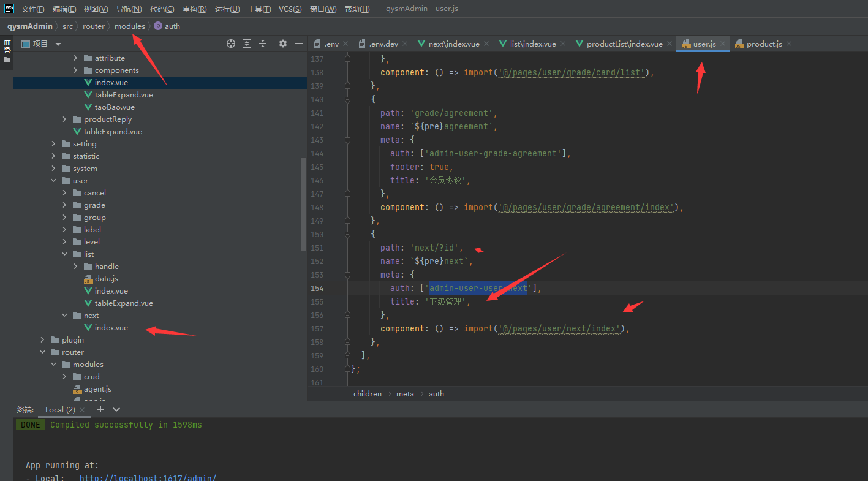Expand the grade folder
Viewport: 868px width, 481px height.
65,205
